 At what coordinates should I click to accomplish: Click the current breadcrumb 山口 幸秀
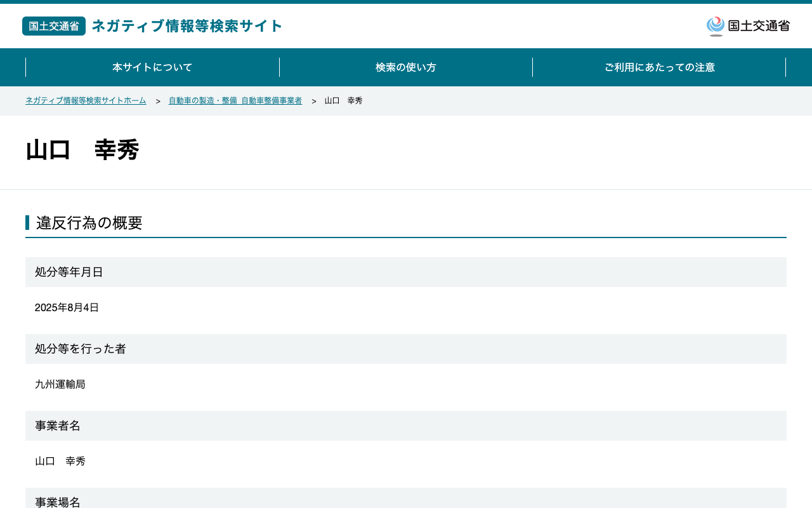pos(344,101)
